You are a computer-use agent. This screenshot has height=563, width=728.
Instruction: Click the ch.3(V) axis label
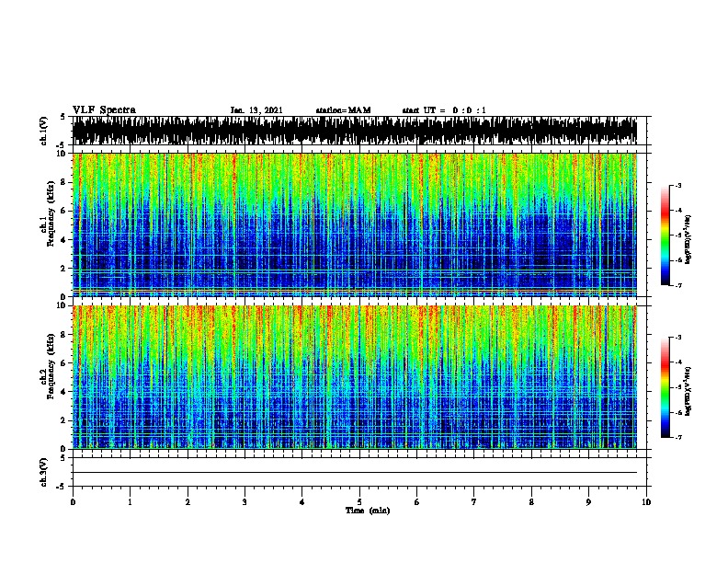click(x=44, y=473)
